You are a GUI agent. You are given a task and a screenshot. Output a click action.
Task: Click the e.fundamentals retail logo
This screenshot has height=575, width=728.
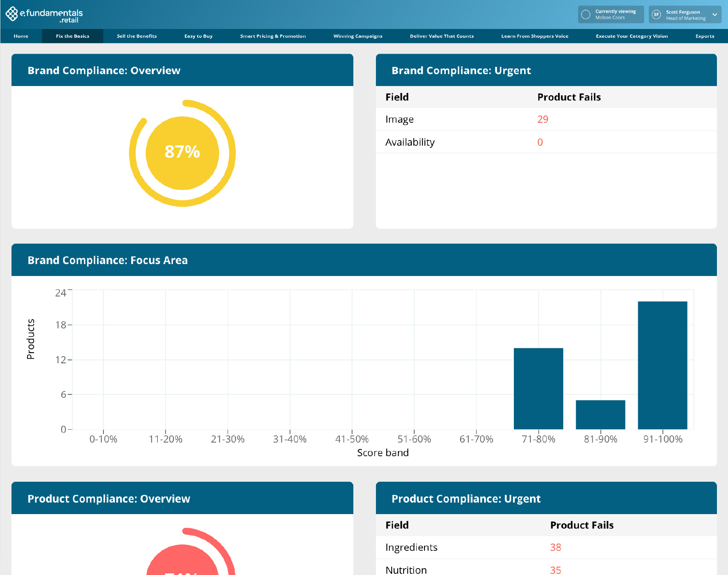44,14
